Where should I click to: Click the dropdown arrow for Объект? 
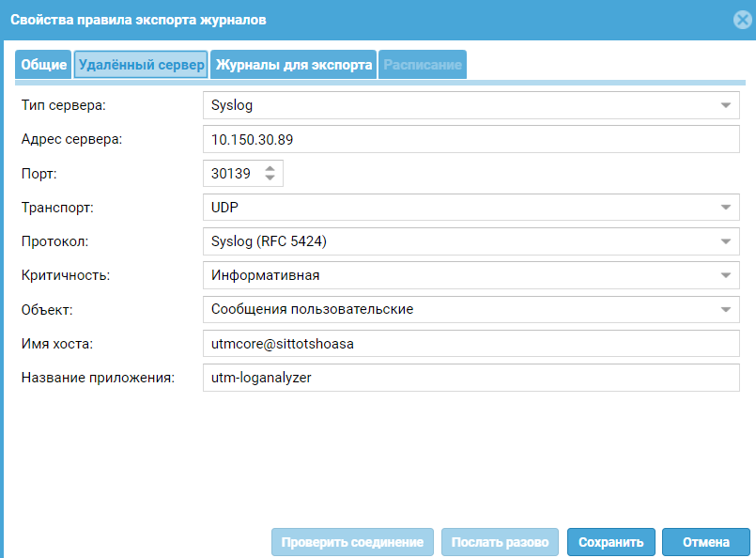[x=725, y=309]
